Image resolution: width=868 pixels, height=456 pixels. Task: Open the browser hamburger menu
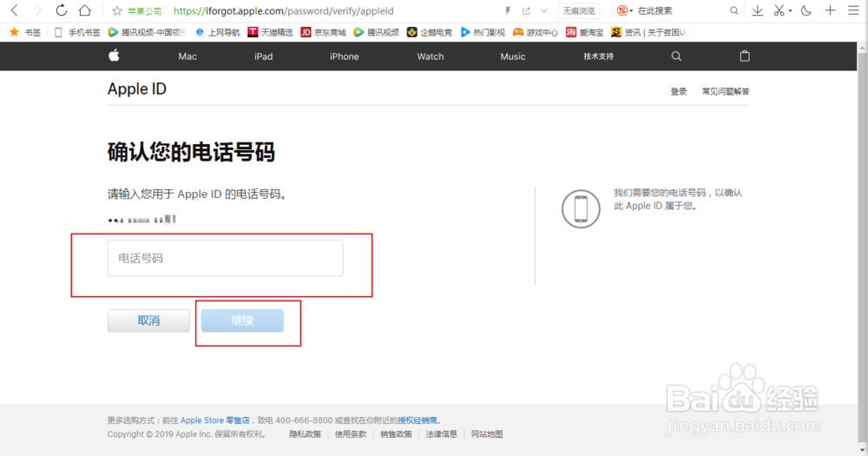[x=853, y=10]
